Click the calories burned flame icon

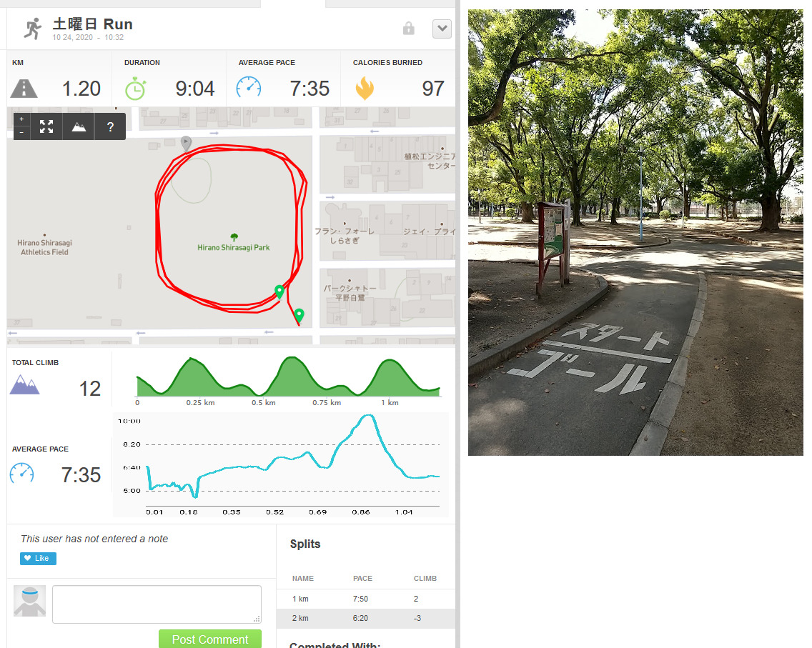pyautogui.click(x=365, y=88)
